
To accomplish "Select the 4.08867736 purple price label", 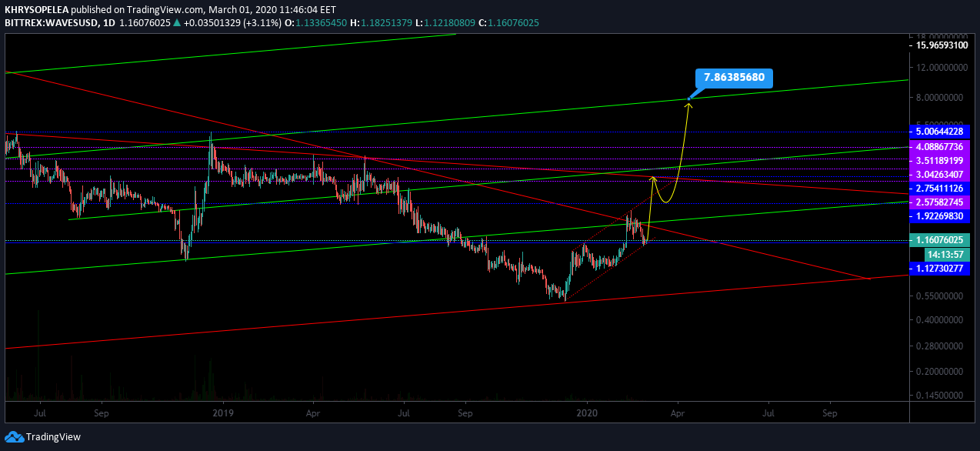I will [940, 146].
